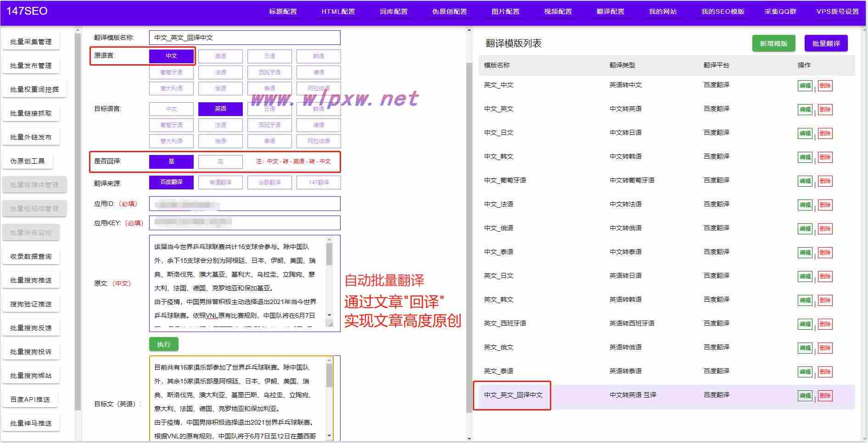Delete the 中文_英文_回译中文 template
The width and height of the screenshot is (868, 443).
click(825, 396)
